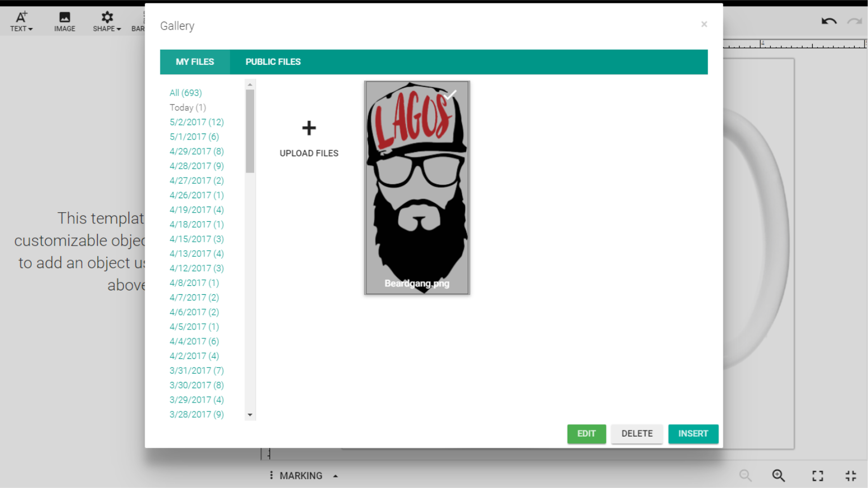This screenshot has height=488, width=868.
Task: Open the Marking options dots menu
Action: click(271, 475)
